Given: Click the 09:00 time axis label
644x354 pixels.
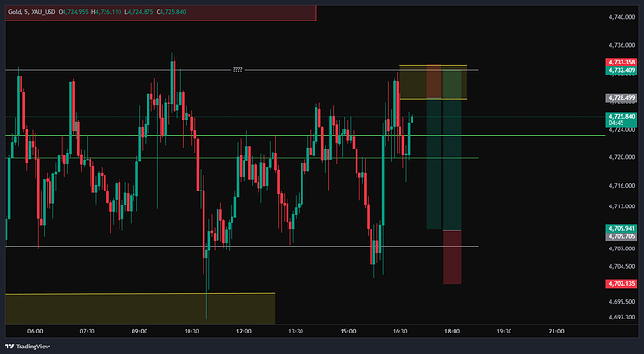Looking at the screenshot, I should (x=139, y=331).
